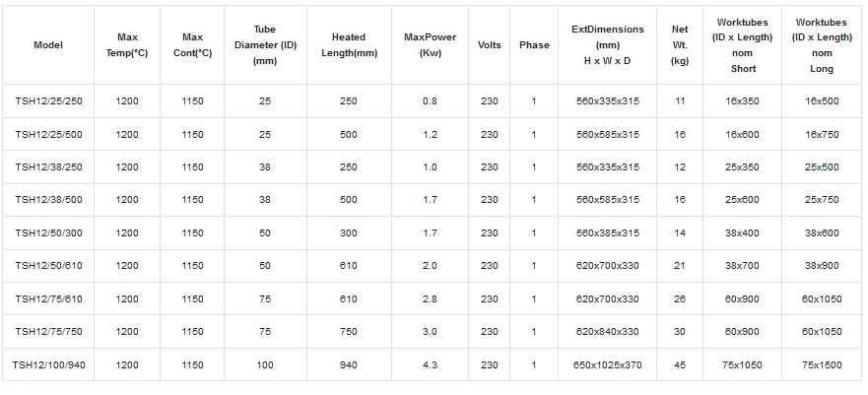Screen dimensions: 868x395
Task: Click the Tube Diameter (ID) header
Action: tap(264, 45)
